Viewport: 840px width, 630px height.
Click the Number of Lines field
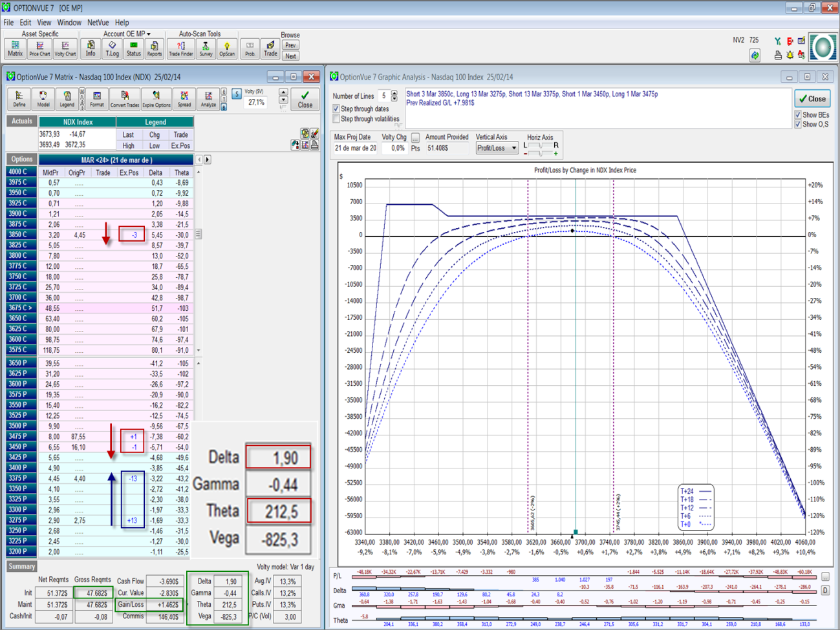click(383, 96)
